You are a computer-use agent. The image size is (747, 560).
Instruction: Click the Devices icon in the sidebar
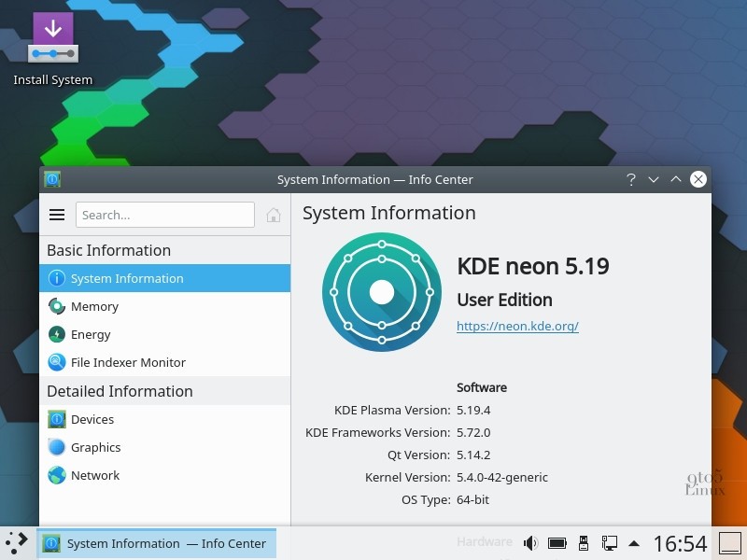click(57, 419)
